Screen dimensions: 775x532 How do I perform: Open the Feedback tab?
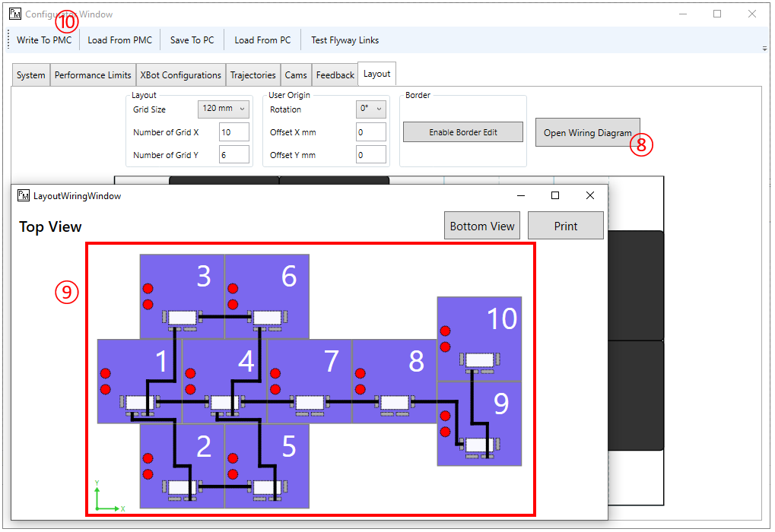[x=335, y=74]
